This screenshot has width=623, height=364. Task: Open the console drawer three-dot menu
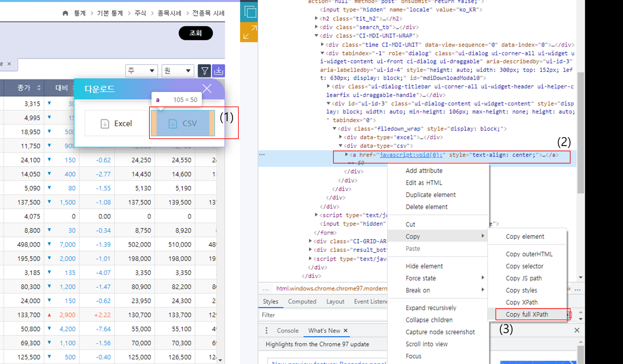pos(266,331)
